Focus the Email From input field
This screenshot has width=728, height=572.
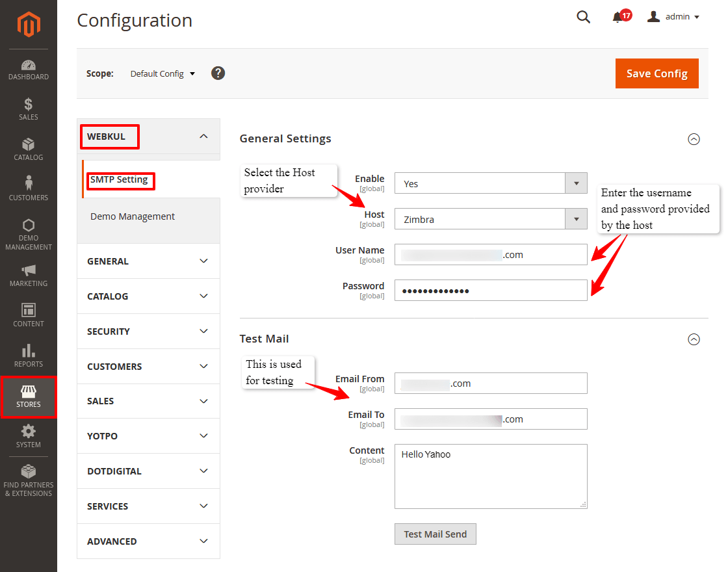[491, 383]
